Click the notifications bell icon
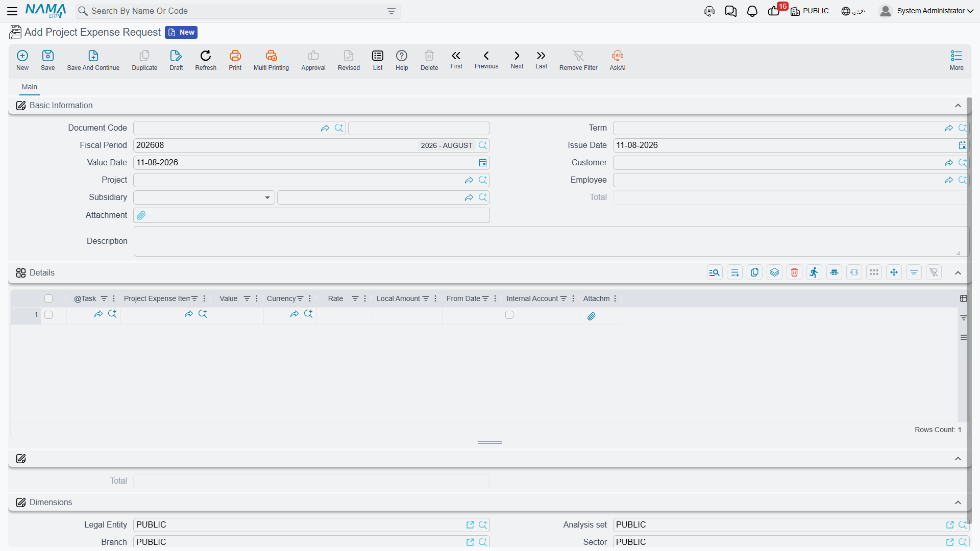Screen dimensions: 980x551 (x=752, y=11)
